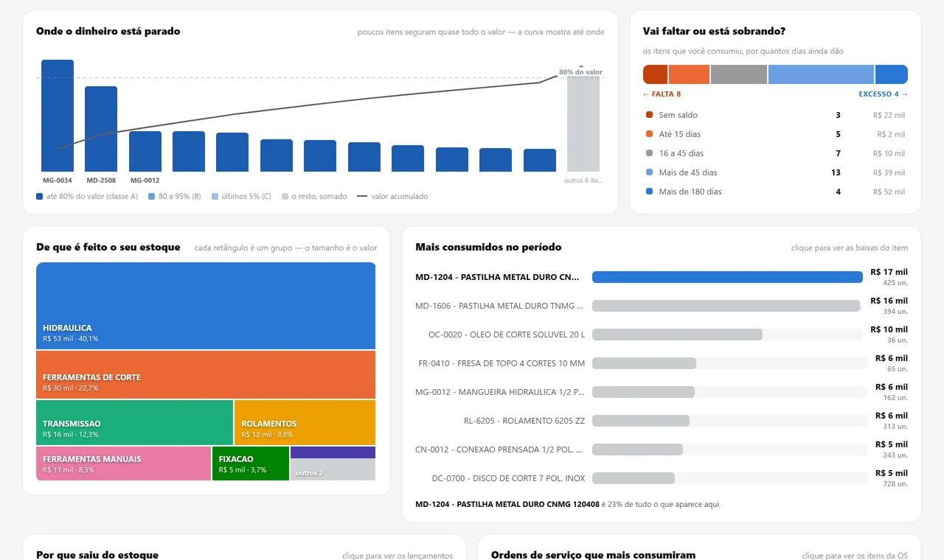Screen dimensions: 944x560
Task: Click the "← FALTA 8" label
Action: [662, 94]
